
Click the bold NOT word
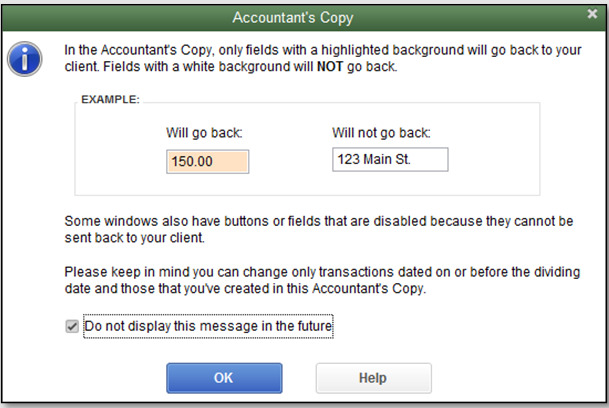click(330, 67)
